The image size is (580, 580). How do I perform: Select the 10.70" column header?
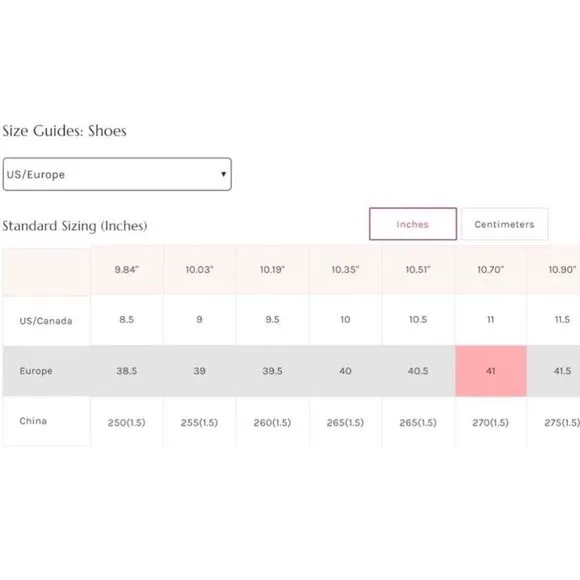[x=490, y=270]
